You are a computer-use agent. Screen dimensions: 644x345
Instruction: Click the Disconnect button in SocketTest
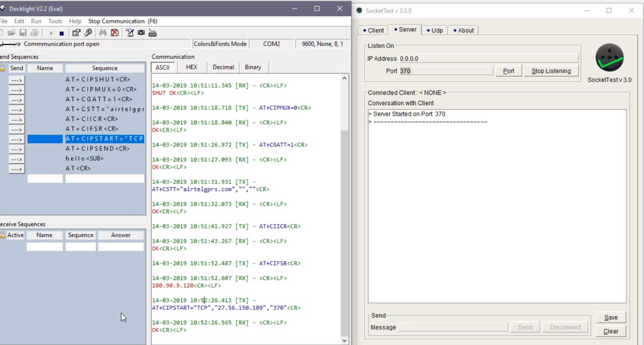[x=565, y=327]
